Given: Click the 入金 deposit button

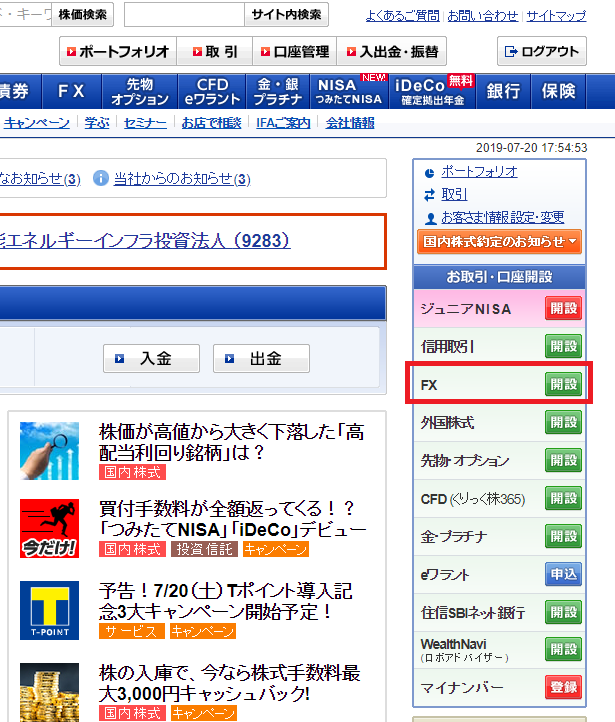Looking at the screenshot, I should [151, 358].
